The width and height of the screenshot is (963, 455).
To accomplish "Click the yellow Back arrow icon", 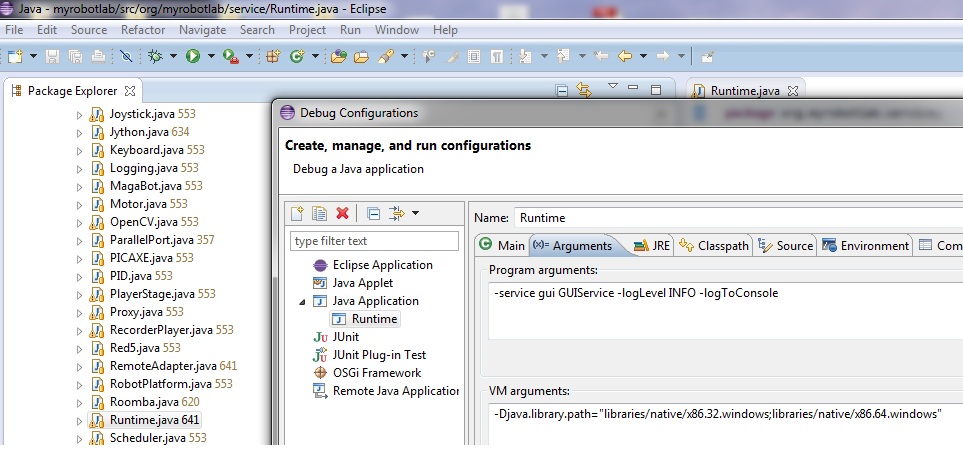I will tap(625, 56).
